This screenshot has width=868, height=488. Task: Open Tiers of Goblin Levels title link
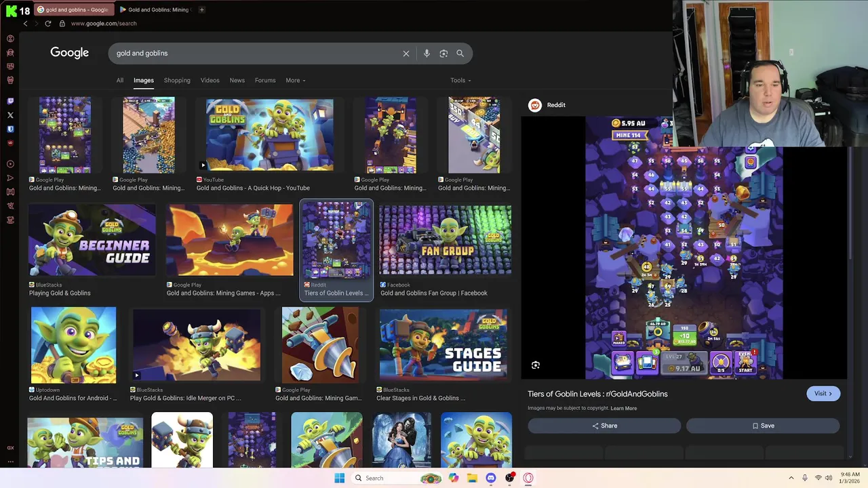597,394
